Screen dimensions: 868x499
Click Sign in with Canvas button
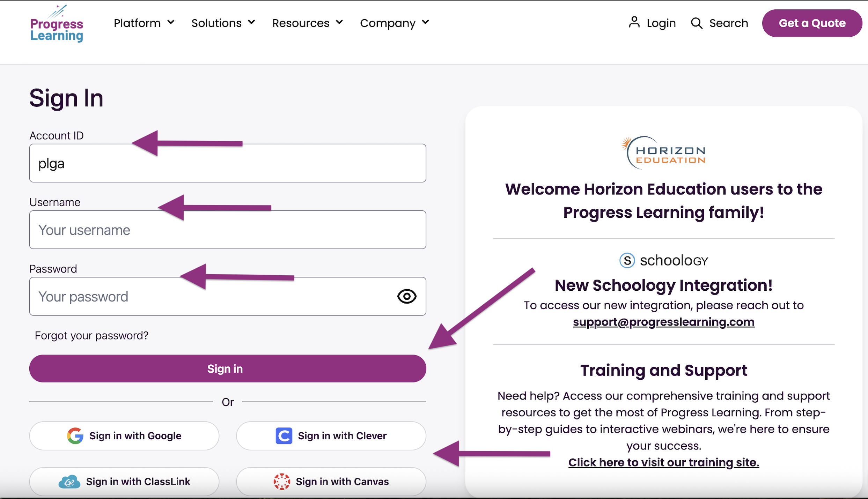[x=331, y=482]
